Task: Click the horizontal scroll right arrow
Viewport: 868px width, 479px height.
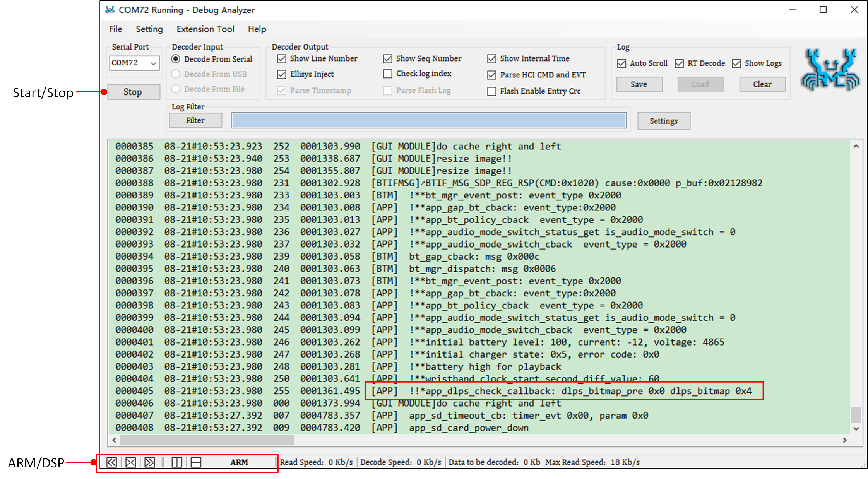Action: [844, 440]
